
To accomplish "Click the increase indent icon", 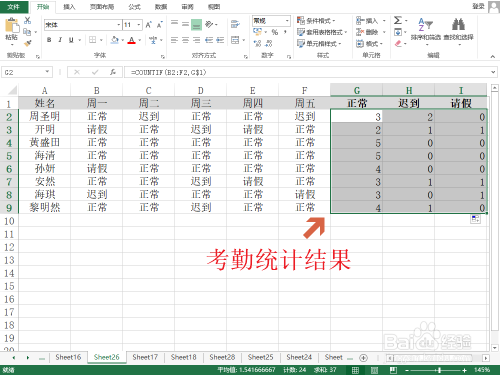I will 220,40.
